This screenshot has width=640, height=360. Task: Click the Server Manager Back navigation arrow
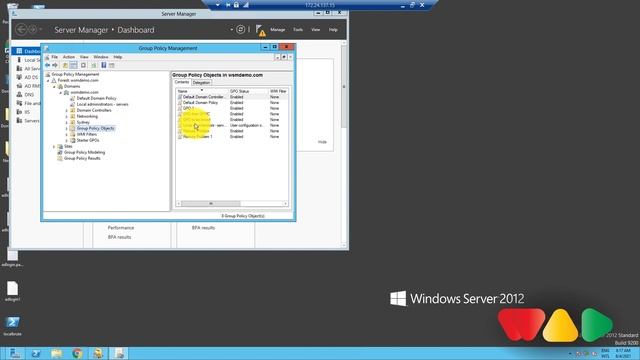pyautogui.click(x=21, y=29)
